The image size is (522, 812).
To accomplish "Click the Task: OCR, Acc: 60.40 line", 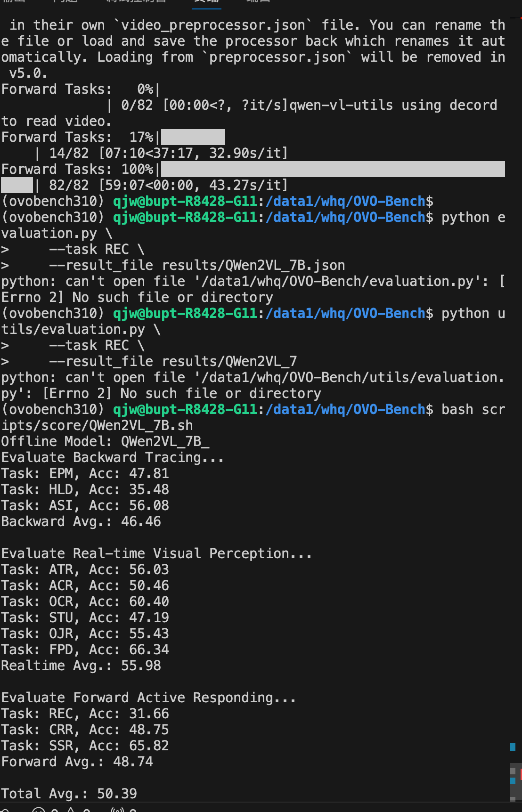I will click(85, 601).
